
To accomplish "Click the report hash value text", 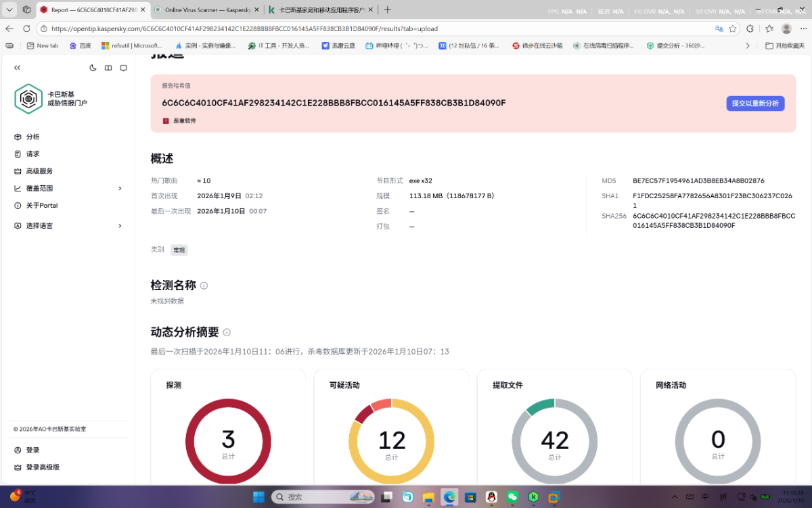I will click(334, 103).
